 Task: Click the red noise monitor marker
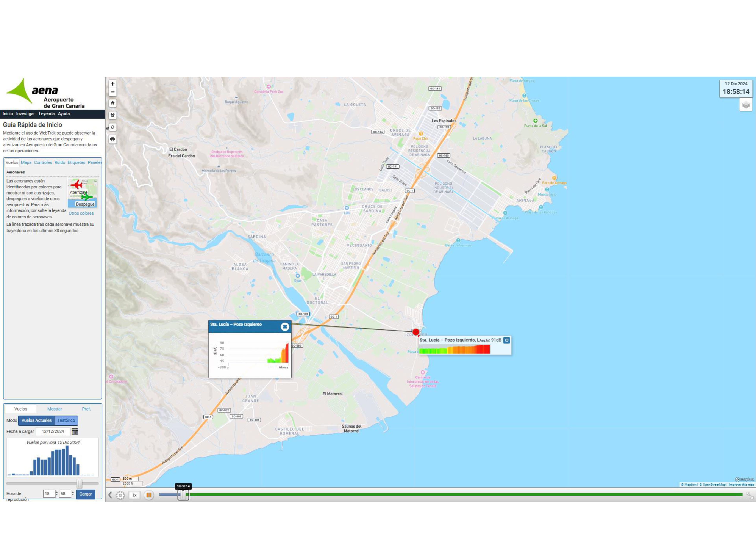point(416,332)
